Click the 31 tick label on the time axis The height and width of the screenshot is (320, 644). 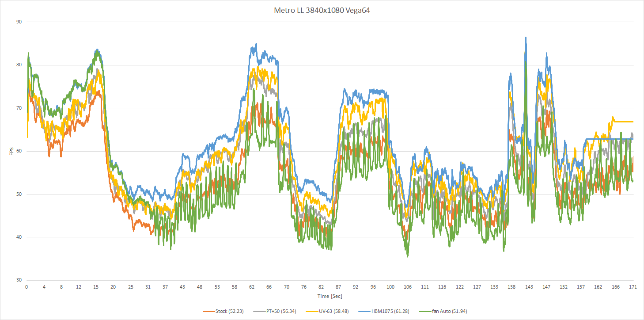click(148, 287)
